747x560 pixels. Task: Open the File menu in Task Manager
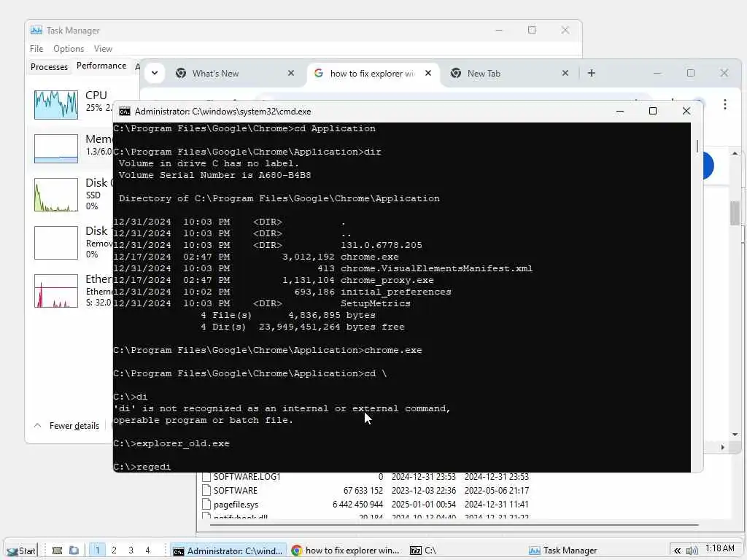[36, 49]
